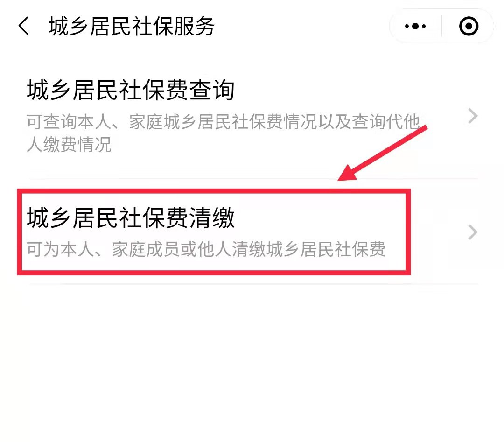This screenshot has width=504, height=442.
Task: Click the red arrow annotation head
Action: click(349, 174)
